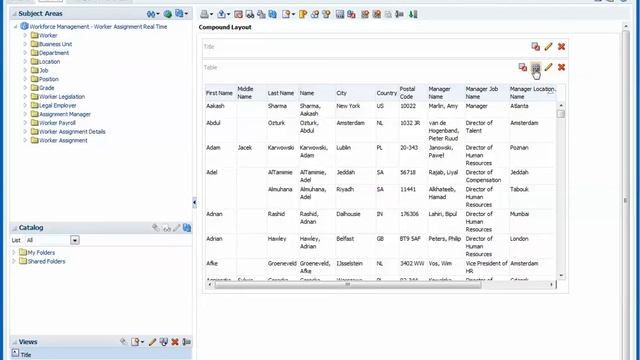640x360 pixels.
Task: Expand My Folders in Catalog
Action: tap(13, 253)
